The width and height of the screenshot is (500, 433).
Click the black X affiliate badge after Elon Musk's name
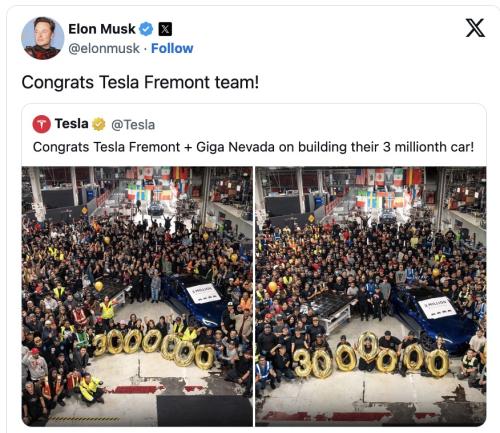point(165,29)
